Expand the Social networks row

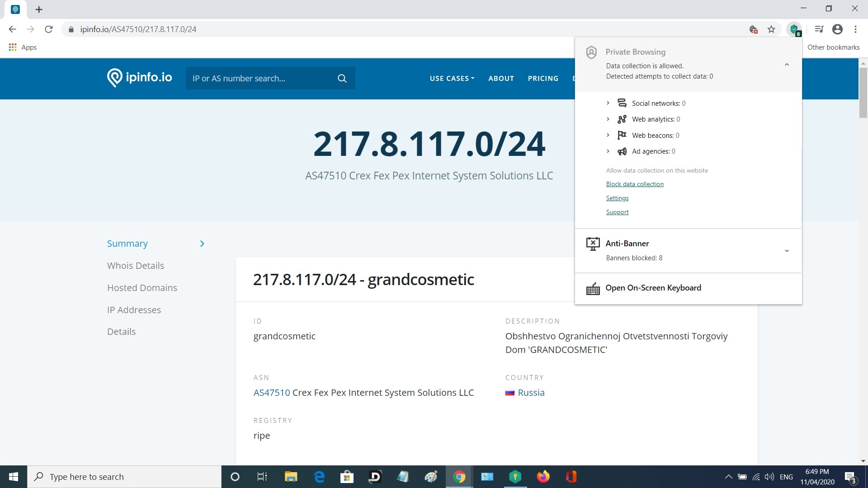608,103
